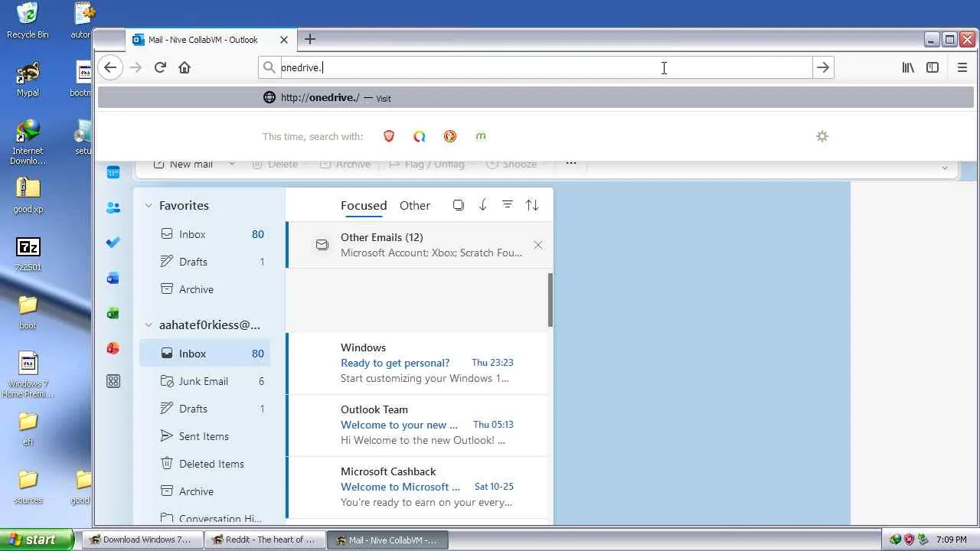Open the account Inbox folder with 80 unread
This screenshot has height=551, width=980.
pos(204,354)
